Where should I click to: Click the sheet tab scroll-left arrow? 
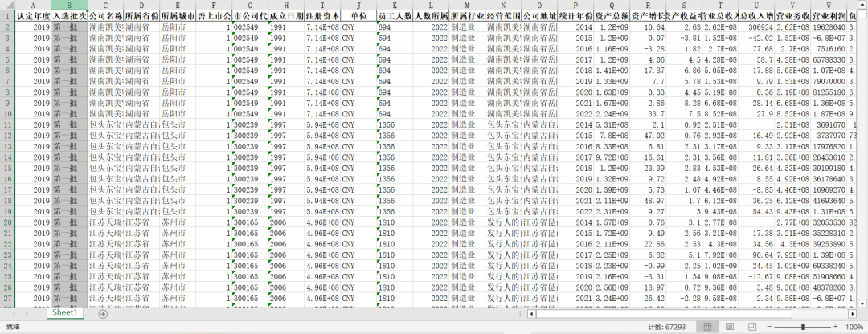coord(14,314)
